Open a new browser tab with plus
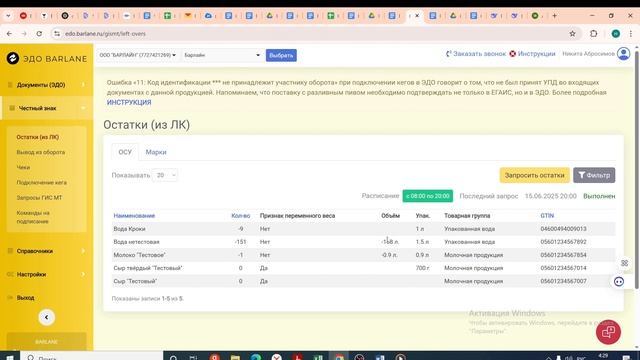The width and height of the screenshot is (640, 360). click(554, 16)
